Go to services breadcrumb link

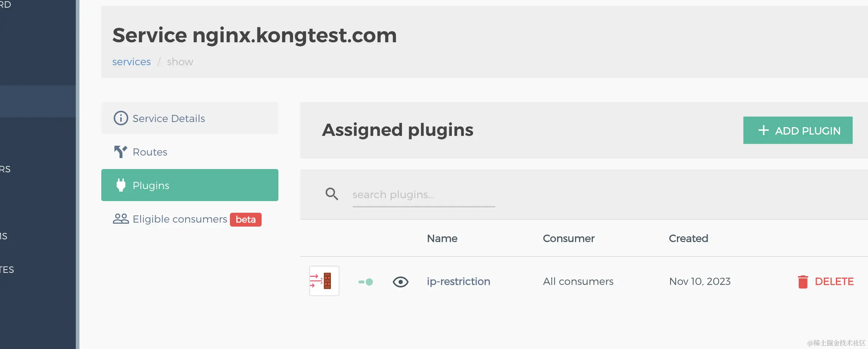point(131,62)
